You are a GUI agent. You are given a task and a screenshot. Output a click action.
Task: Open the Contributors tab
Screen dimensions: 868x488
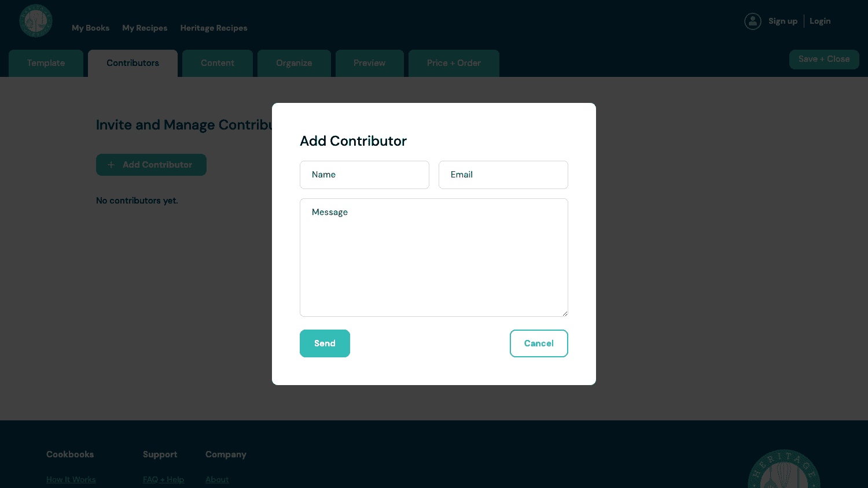click(x=133, y=63)
